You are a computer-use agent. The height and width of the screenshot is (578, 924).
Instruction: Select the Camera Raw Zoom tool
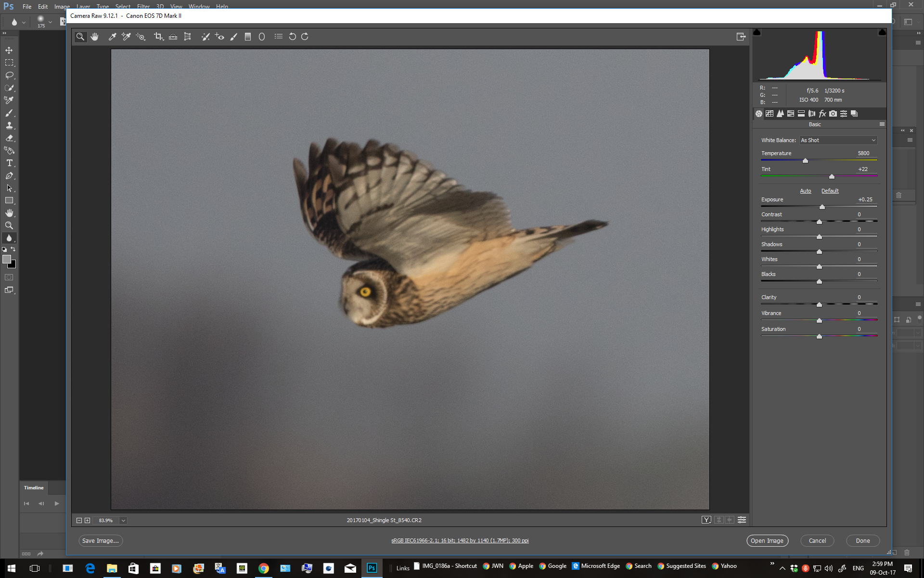pyautogui.click(x=80, y=37)
